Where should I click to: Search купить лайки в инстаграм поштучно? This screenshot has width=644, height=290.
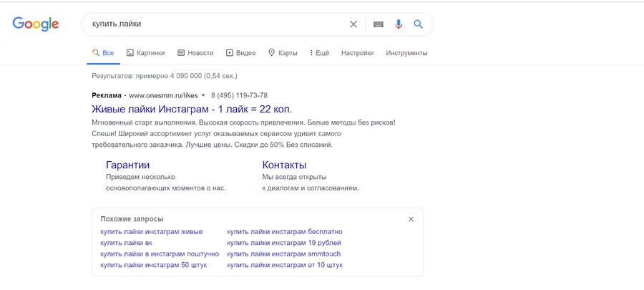coord(160,254)
